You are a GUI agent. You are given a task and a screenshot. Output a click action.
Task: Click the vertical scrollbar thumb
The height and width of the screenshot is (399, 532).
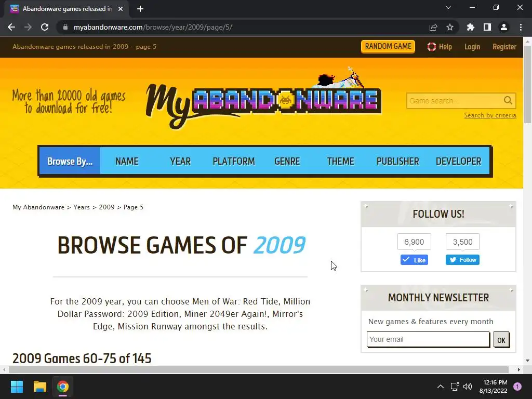[527, 84]
